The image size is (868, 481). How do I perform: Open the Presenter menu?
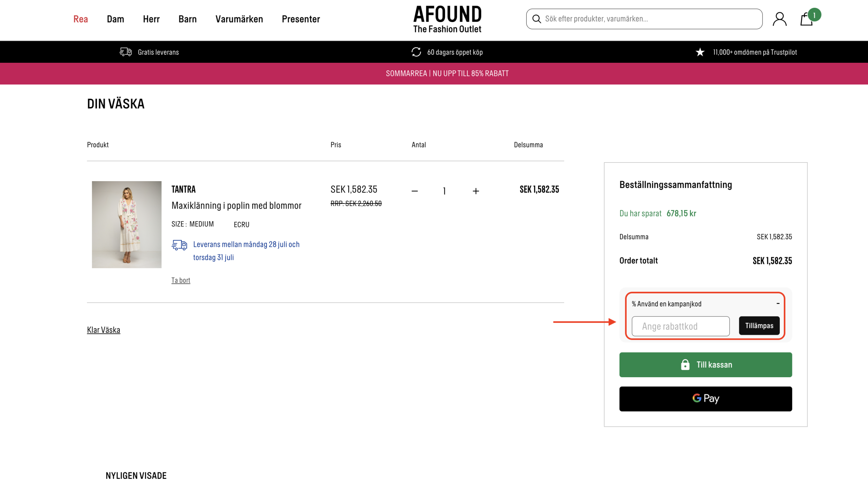click(x=301, y=19)
